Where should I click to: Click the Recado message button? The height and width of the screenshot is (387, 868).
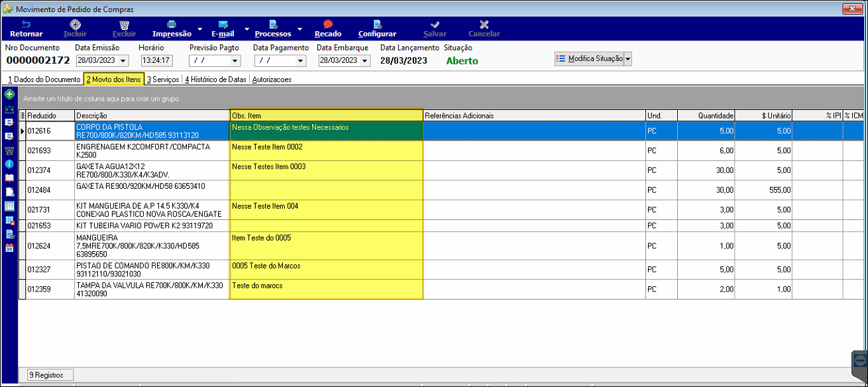pos(328,28)
